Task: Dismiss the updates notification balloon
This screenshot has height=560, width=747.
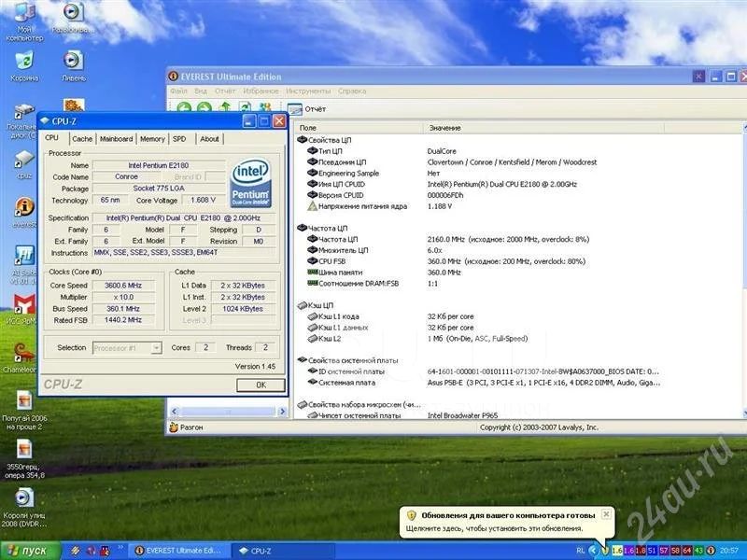Action: tap(606, 514)
